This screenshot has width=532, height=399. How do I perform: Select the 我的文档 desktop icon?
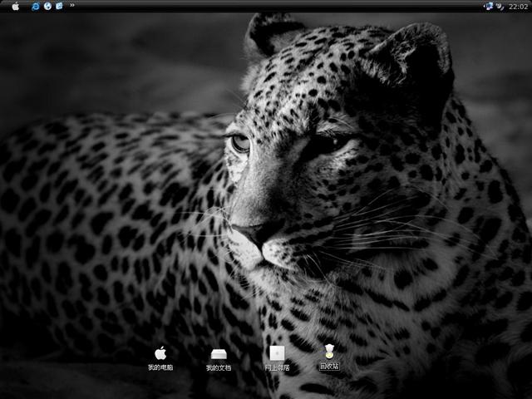pyautogui.click(x=219, y=353)
